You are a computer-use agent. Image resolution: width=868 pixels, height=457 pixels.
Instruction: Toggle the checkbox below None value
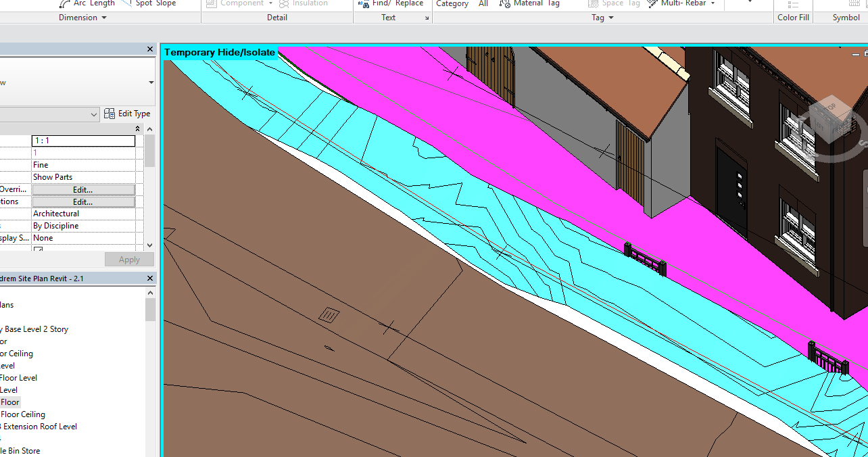point(38,249)
